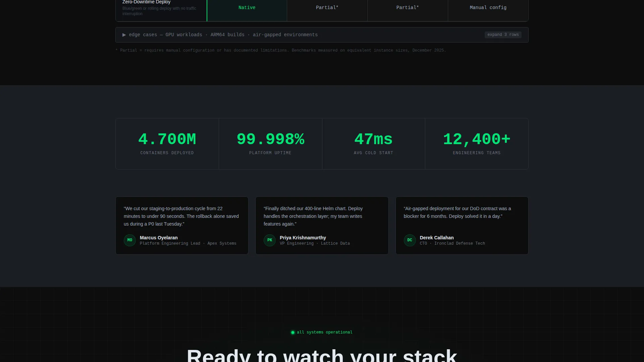The width and height of the screenshot is (644, 362).
Task: Click the name Priya Krishnamurthy
Action: click(x=303, y=238)
